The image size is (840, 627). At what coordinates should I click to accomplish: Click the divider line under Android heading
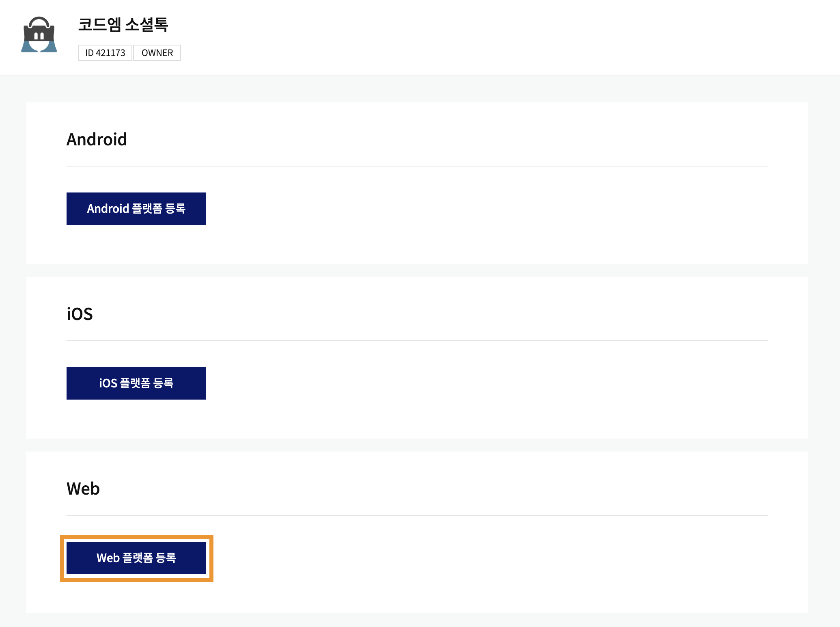417,166
